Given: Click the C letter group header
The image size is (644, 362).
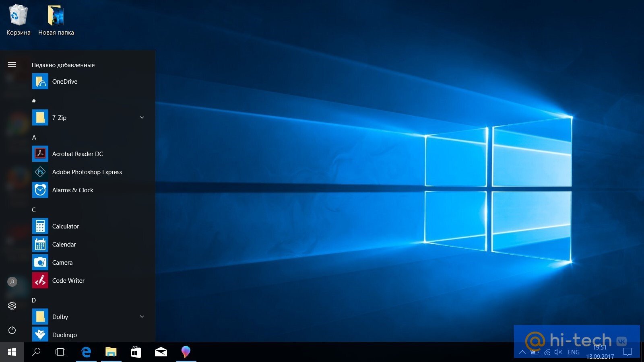Looking at the screenshot, I should (x=34, y=210).
